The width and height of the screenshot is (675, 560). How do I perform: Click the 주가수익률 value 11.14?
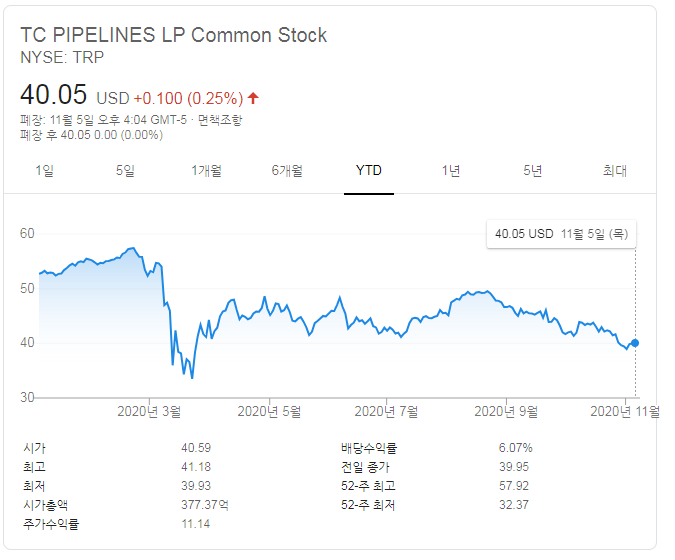[x=195, y=524]
